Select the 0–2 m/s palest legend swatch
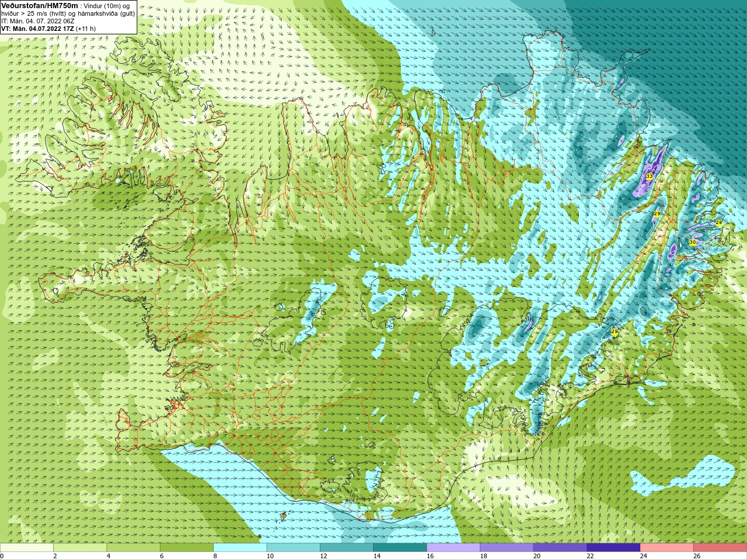Viewport: 747px width, 560px height. (27, 548)
